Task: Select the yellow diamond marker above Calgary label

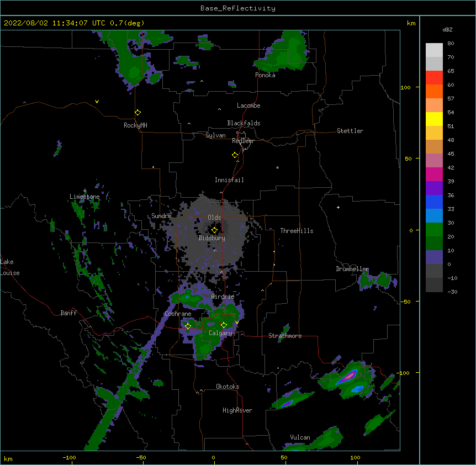Action: click(224, 325)
